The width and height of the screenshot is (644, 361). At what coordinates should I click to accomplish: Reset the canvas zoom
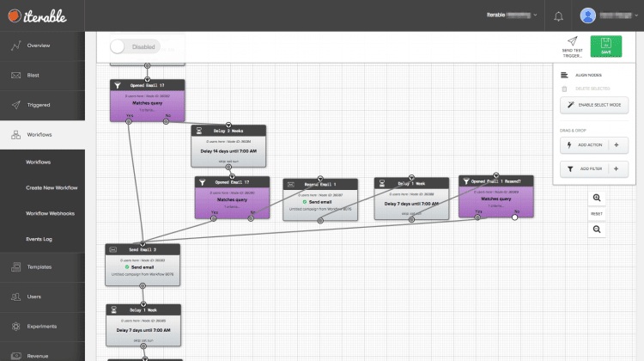tap(597, 214)
